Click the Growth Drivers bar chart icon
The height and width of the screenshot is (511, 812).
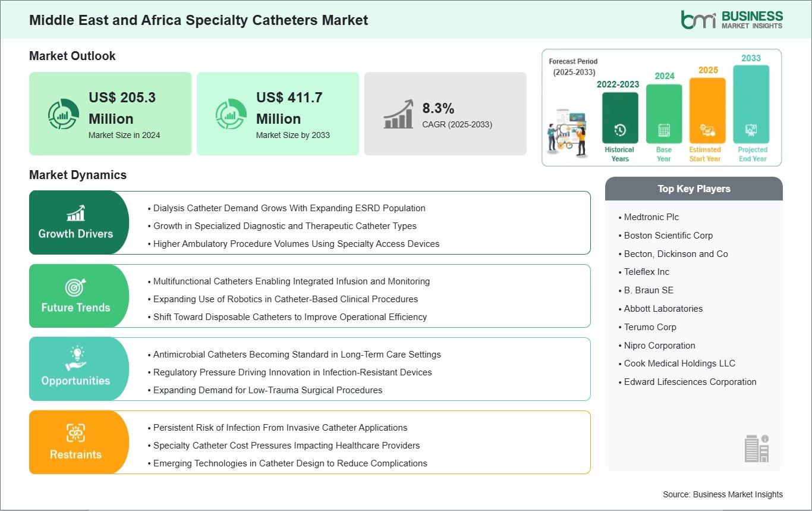tap(75, 213)
